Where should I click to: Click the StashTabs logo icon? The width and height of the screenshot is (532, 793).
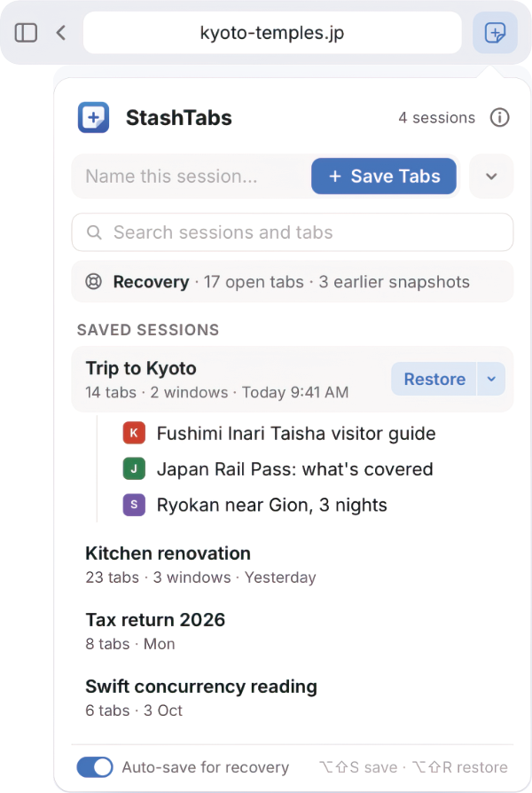coord(94,118)
